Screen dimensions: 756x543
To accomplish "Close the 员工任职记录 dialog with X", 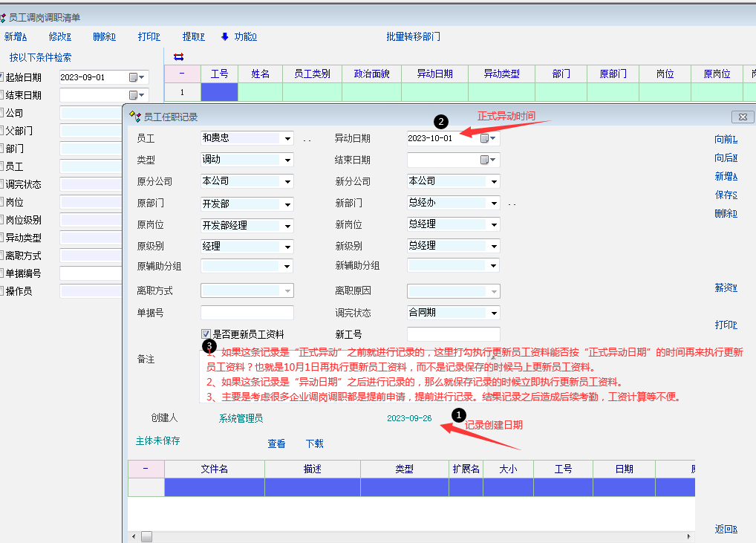I will (743, 117).
